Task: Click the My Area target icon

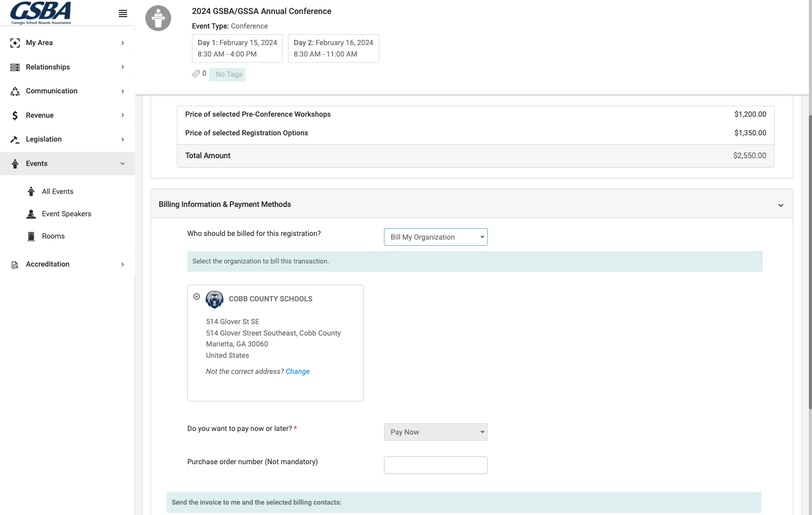Action: click(x=15, y=43)
